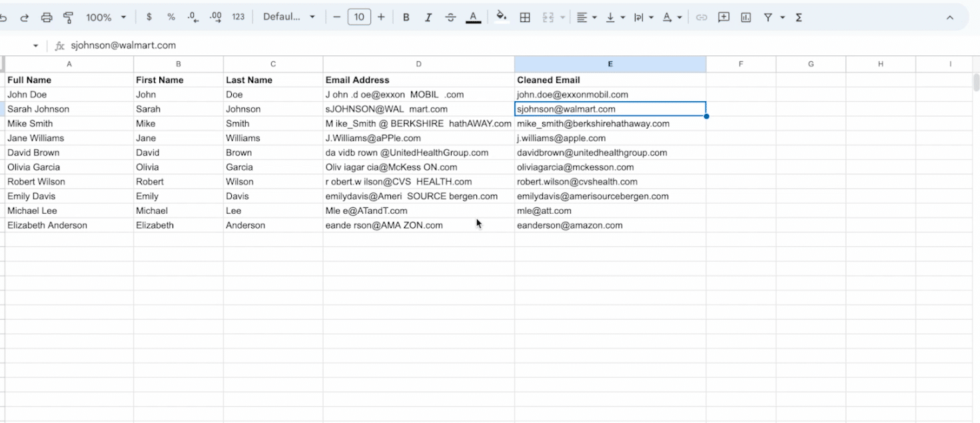Open the vertical align dropdown
This screenshot has height=423, width=980.
point(614,17)
